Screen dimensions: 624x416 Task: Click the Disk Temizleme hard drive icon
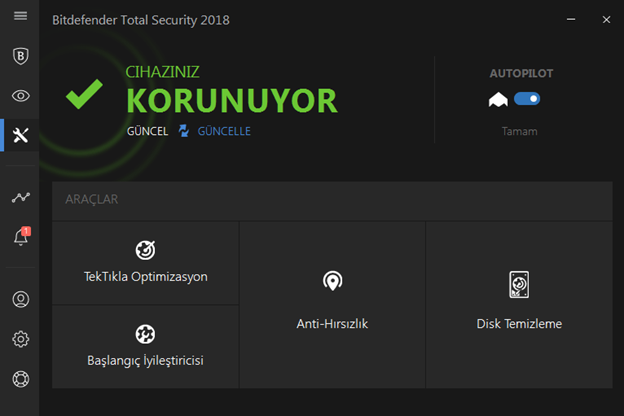point(519,284)
